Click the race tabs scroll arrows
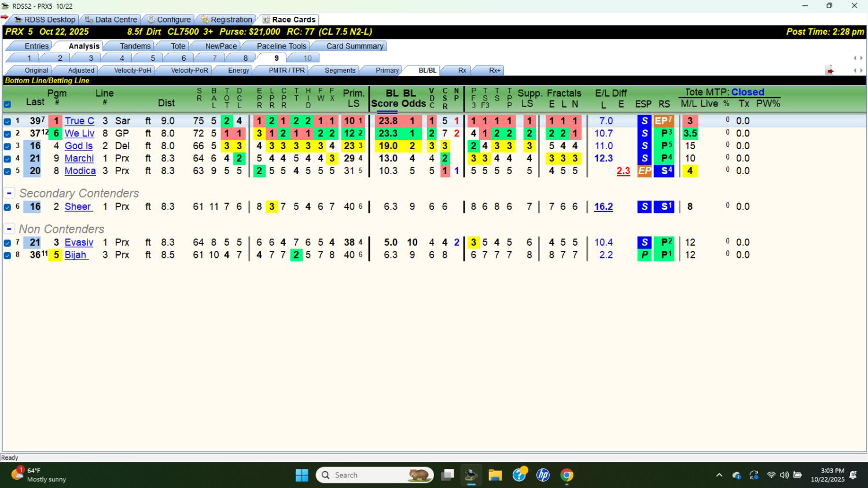The width and height of the screenshot is (868, 488). [x=858, y=58]
